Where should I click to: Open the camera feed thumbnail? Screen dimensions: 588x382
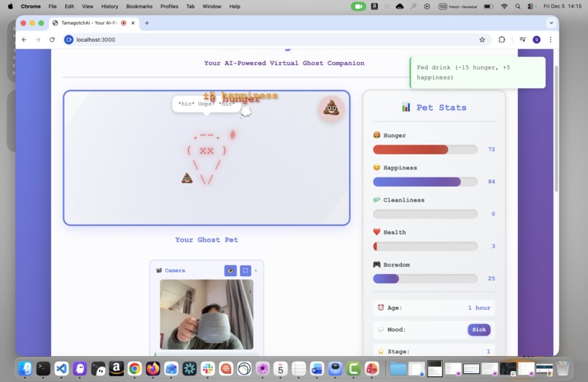pos(206,314)
